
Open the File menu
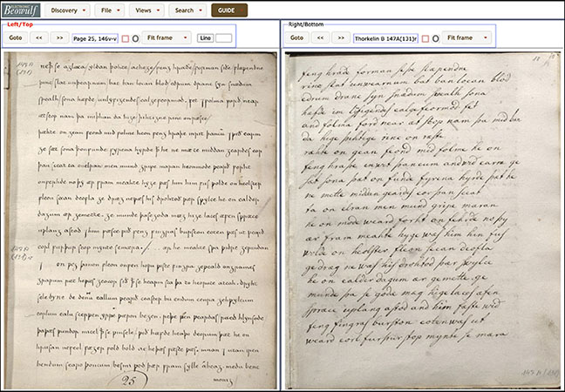(x=110, y=10)
